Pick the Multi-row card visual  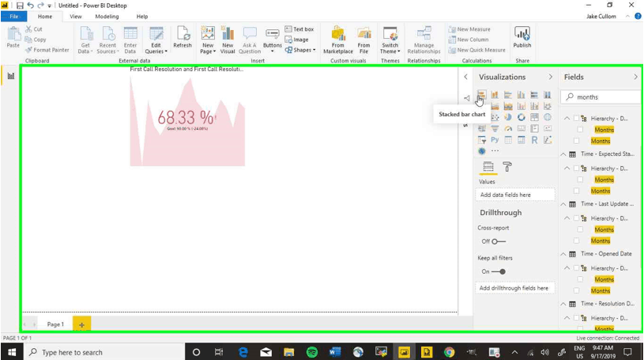534,129
